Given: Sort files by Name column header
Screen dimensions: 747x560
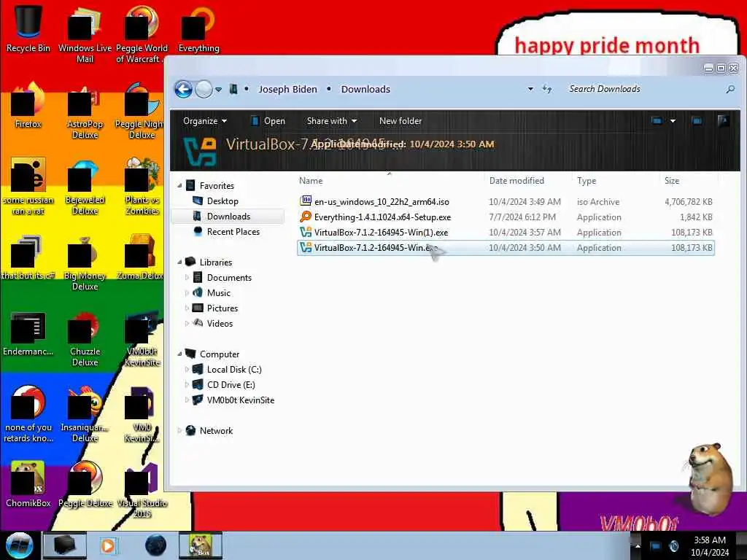Looking at the screenshot, I should (x=390, y=181).
